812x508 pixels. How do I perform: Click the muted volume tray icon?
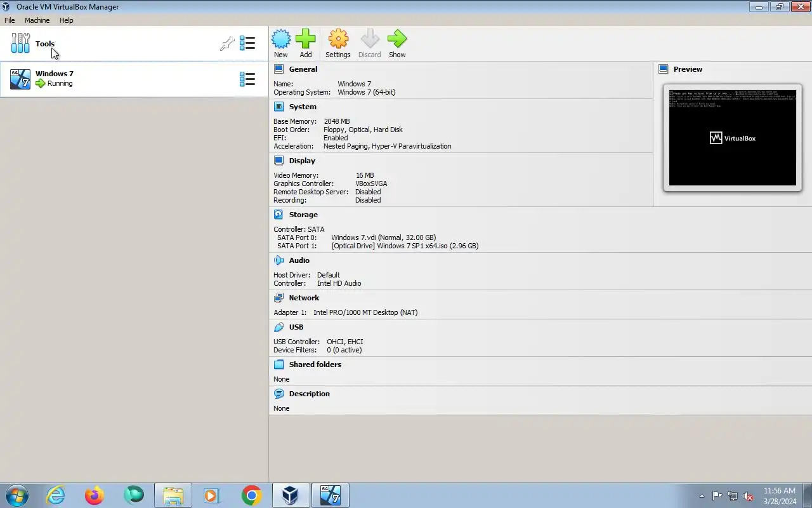749,496
